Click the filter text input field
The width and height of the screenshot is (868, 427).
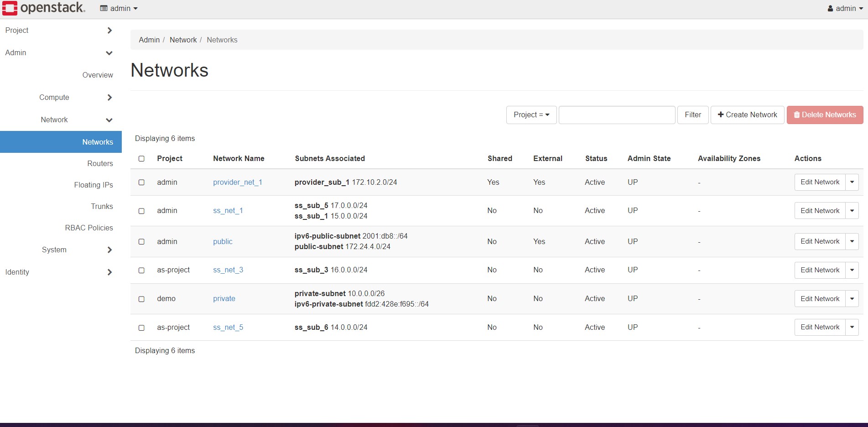(617, 115)
